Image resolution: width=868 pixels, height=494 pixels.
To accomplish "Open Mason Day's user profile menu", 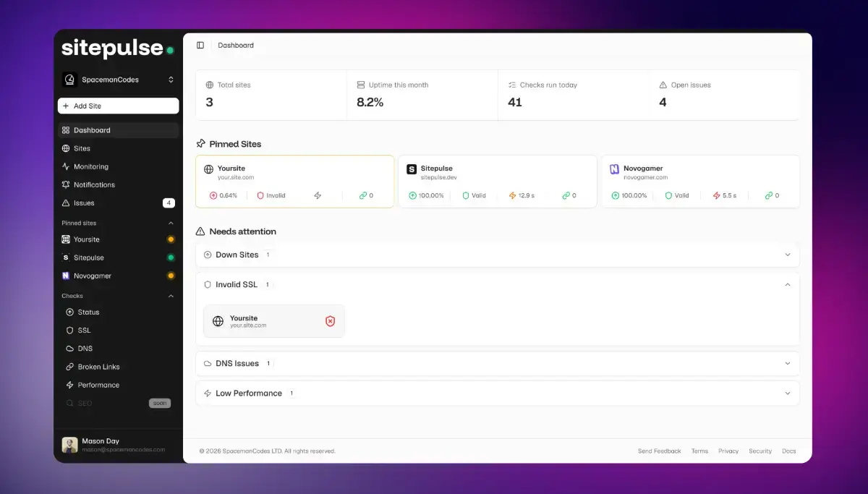I will [x=119, y=445].
